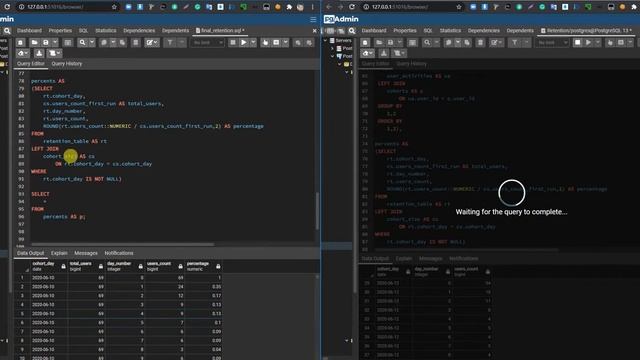Execute query with play button in left window
Image resolution: width=640 pixels, height=360 pixels.
(244, 42)
